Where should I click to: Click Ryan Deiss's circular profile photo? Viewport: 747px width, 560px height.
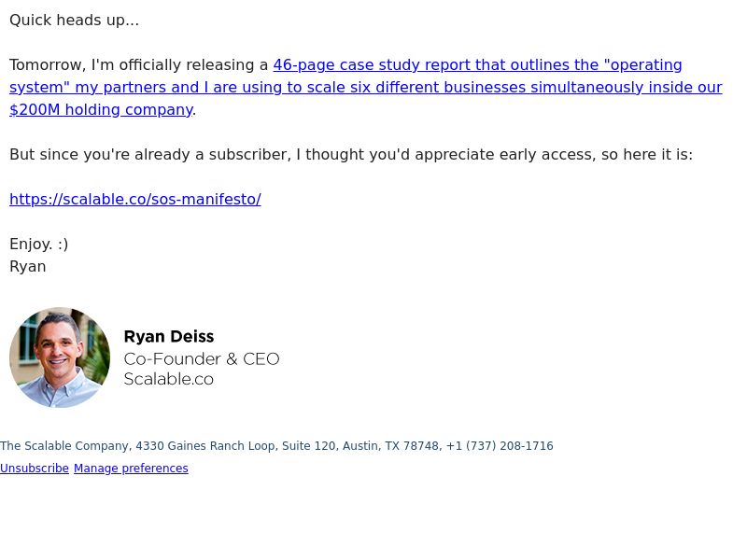pos(60,357)
